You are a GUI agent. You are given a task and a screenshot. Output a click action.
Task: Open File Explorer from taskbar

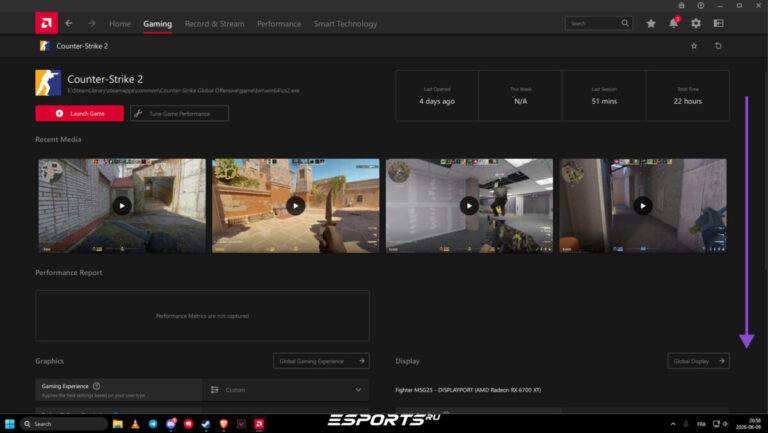tap(118, 424)
